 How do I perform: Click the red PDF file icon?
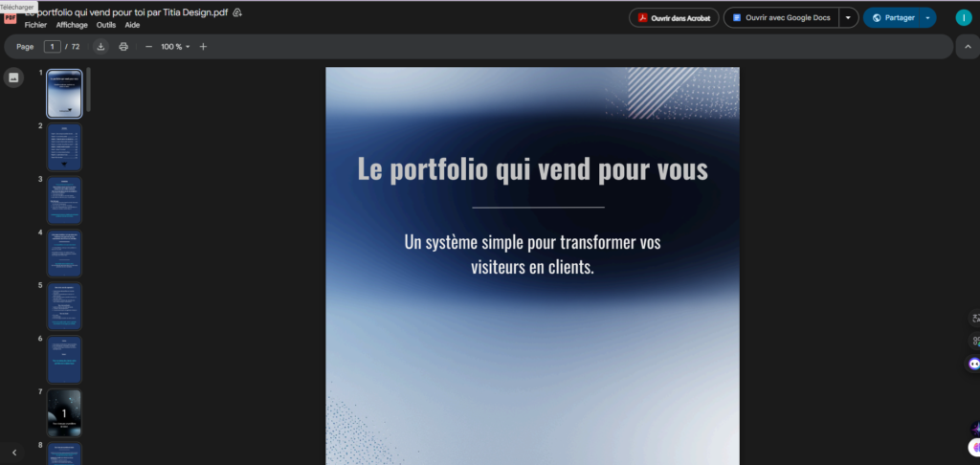(11, 18)
